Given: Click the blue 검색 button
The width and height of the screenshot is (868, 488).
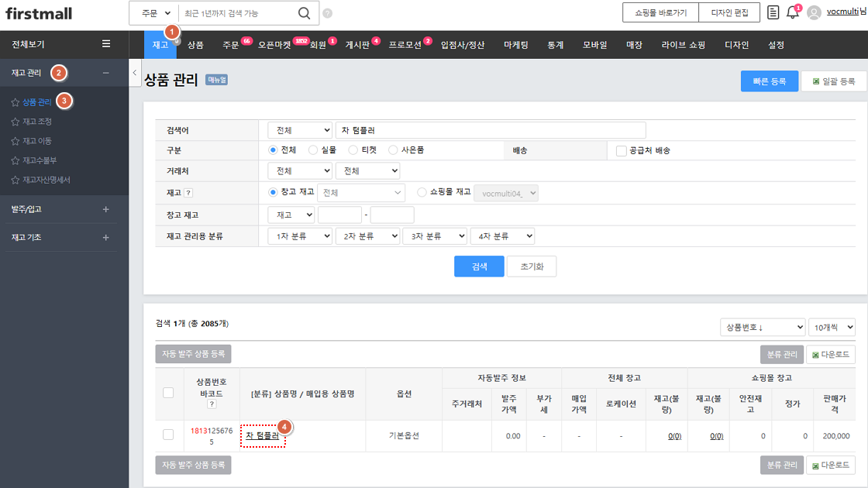Looking at the screenshot, I should [x=479, y=266].
